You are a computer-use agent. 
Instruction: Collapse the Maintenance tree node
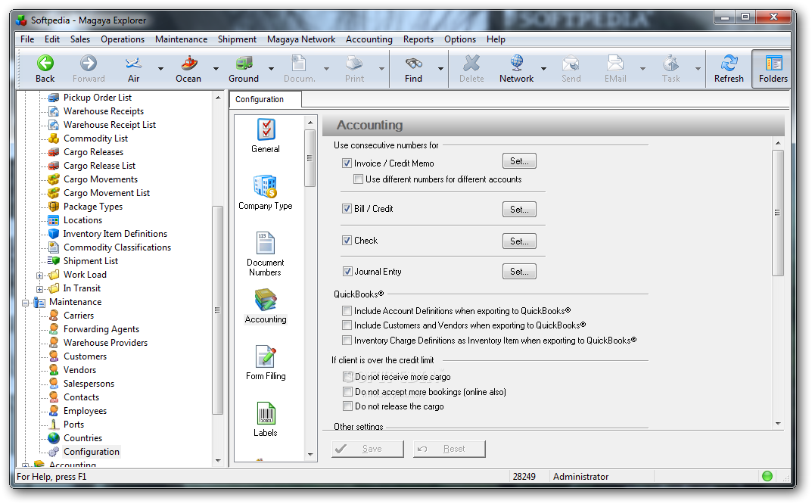pyautogui.click(x=26, y=303)
